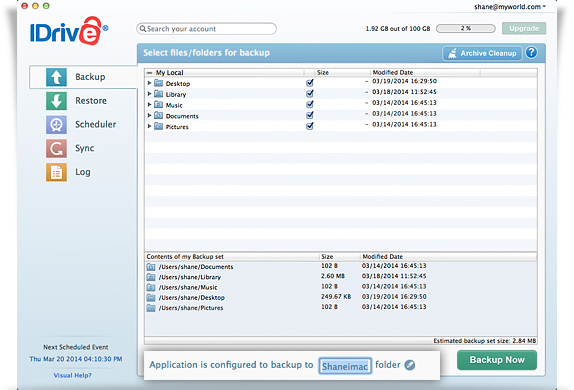Click folder icon of /Users/shane/Documents

[151, 267]
